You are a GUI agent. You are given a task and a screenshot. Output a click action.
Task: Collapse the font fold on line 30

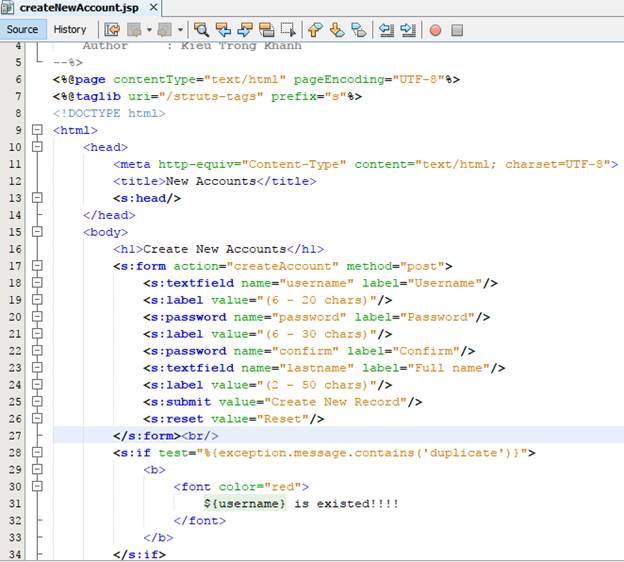(37, 486)
